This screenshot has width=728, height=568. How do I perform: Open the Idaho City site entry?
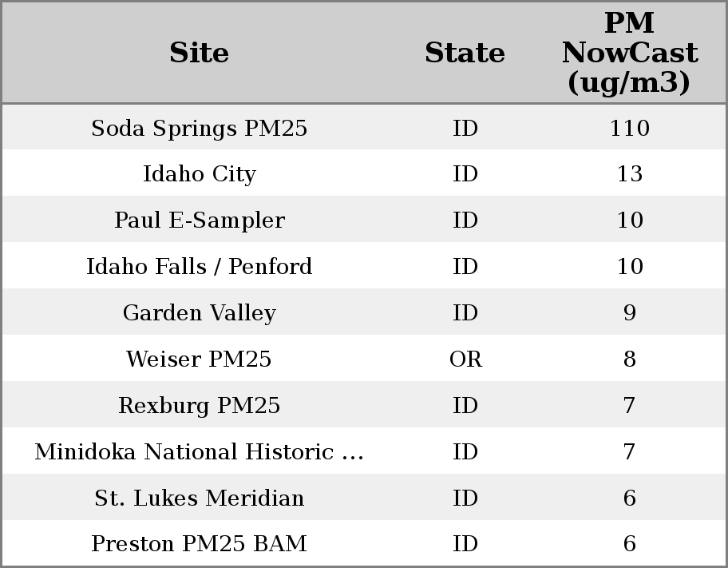point(199,174)
